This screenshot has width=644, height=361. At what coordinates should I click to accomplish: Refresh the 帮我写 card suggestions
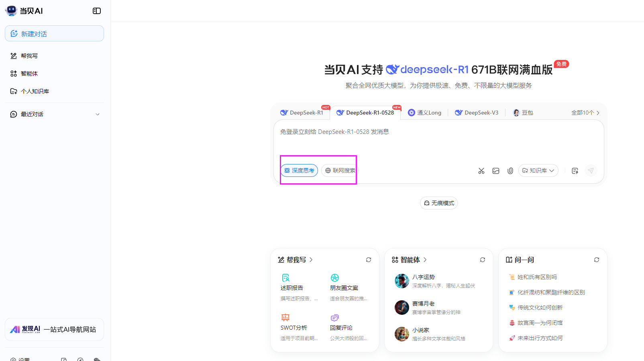pyautogui.click(x=369, y=260)
